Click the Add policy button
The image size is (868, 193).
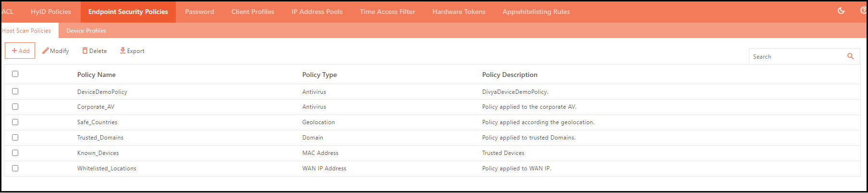[x=20, y=51]
